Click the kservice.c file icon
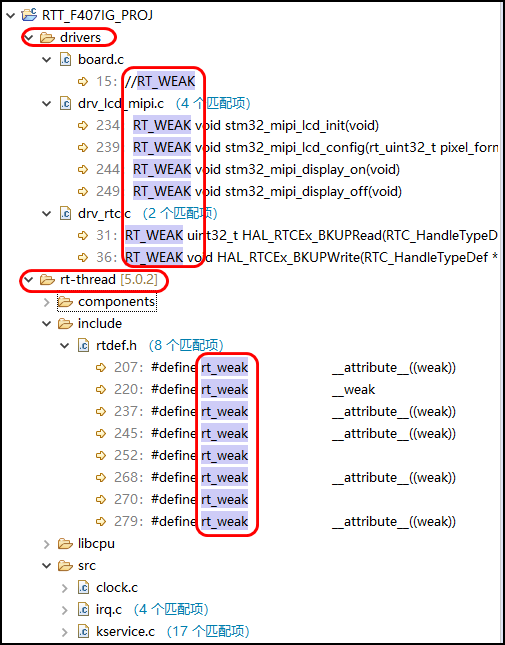Screen dimensions: 505x645 83,631
